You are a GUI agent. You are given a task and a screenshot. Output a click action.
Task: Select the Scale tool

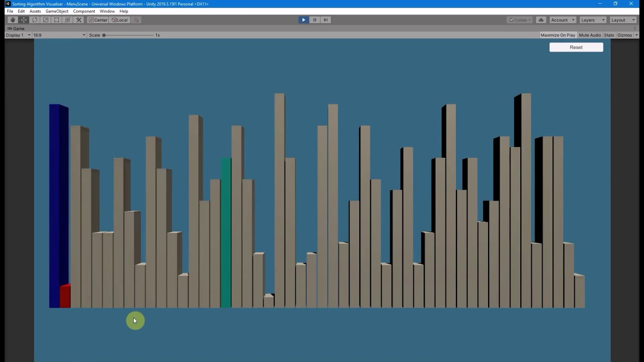tap(46, 20)
